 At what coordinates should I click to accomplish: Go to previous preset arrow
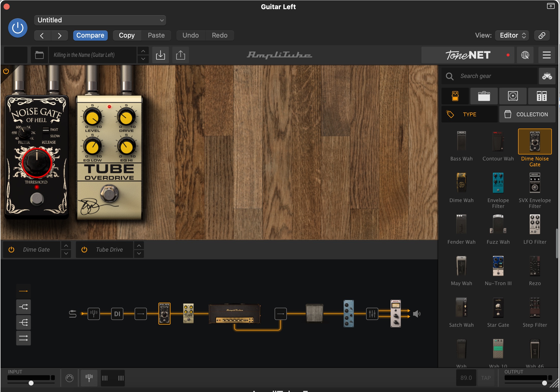(x=42, y=36)
